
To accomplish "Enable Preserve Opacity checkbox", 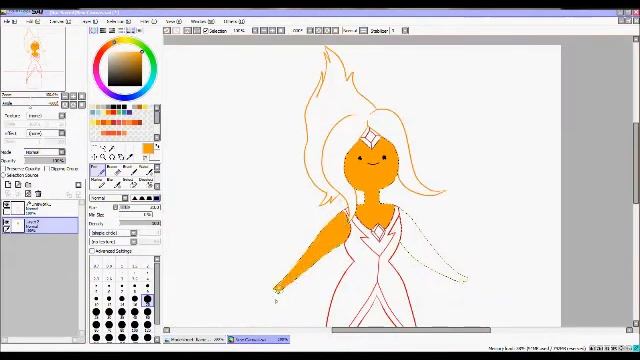I will 4,169.
